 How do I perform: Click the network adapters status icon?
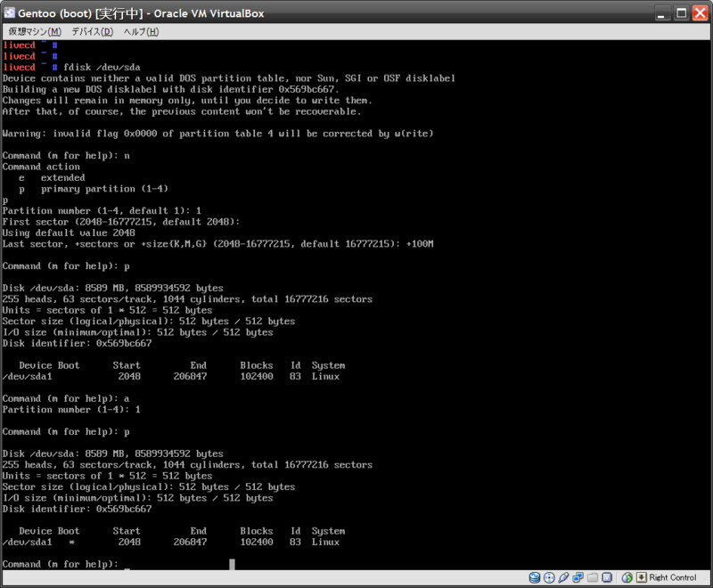pos(578,577)
